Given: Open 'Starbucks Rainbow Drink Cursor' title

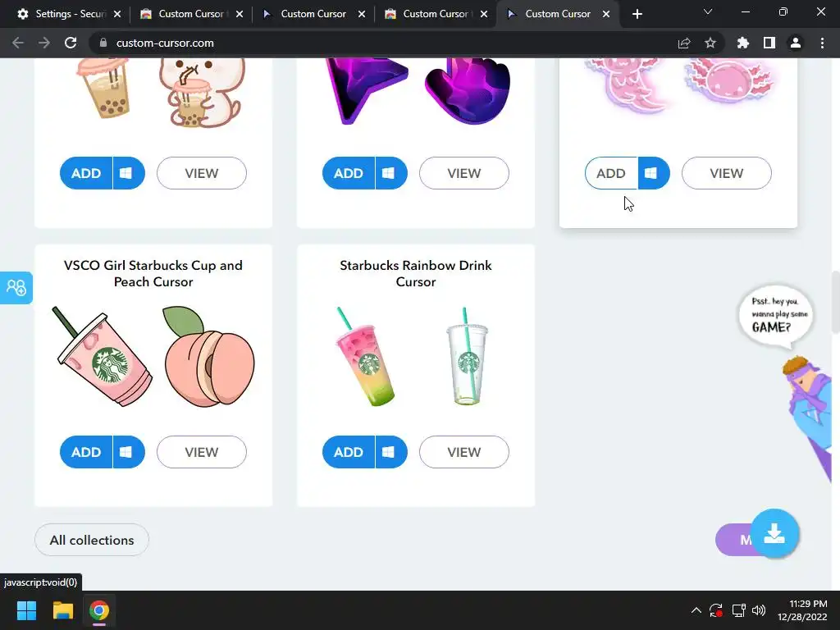Looking at the screenshot, I should point(416,274).
